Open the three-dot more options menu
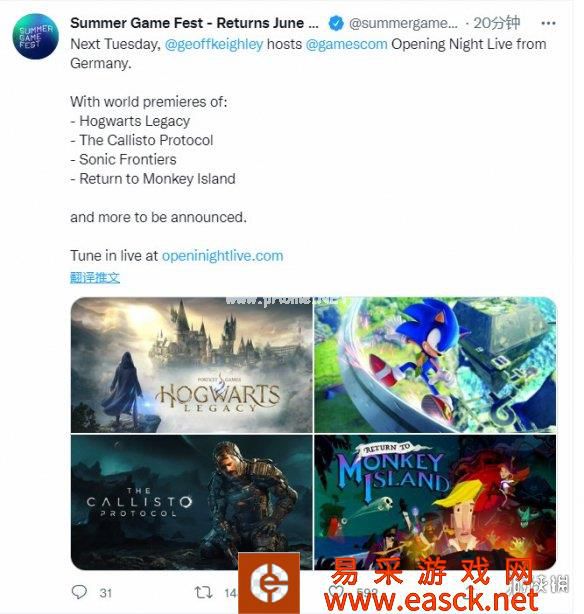The height and width of the screenshot is (614, 584). point(548,23)
